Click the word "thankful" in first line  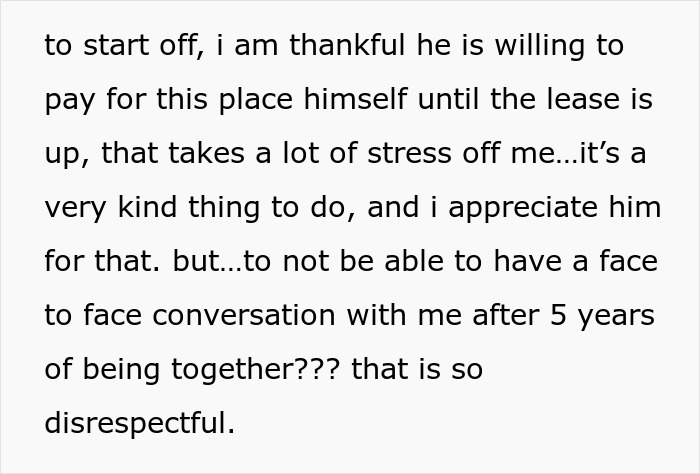(347, 45)
